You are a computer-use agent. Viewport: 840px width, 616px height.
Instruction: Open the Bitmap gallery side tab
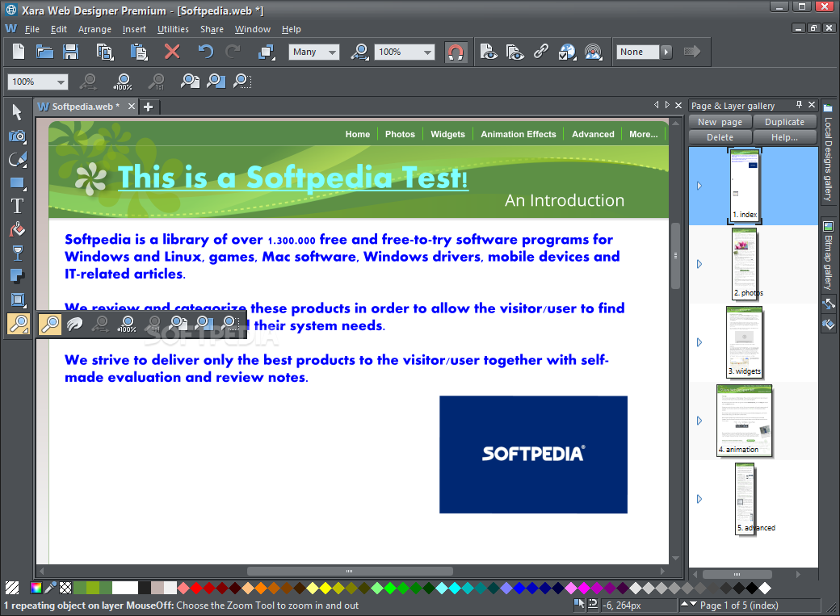click(x=828, y=255)
